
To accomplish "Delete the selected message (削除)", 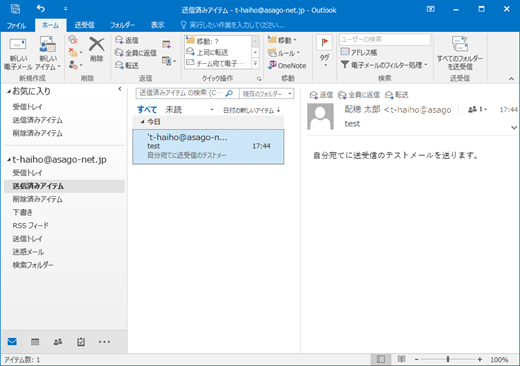I will coord(97,49).
